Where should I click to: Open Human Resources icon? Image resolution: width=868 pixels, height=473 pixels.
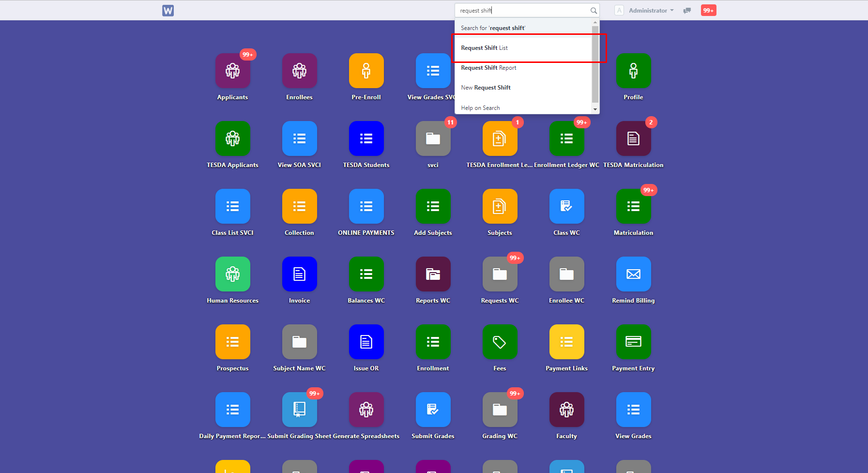pyautogui.click(x=233, y=274)
